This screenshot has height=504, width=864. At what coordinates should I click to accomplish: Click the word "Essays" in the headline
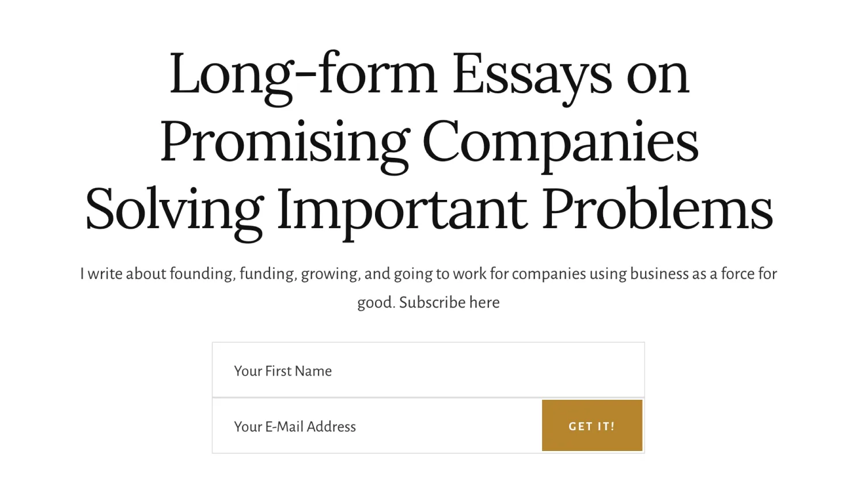click(532, 74)
